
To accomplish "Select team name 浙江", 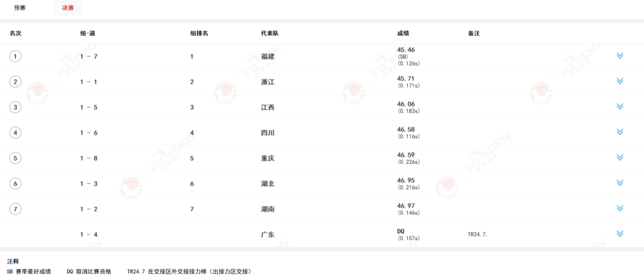I will point(268,82).
